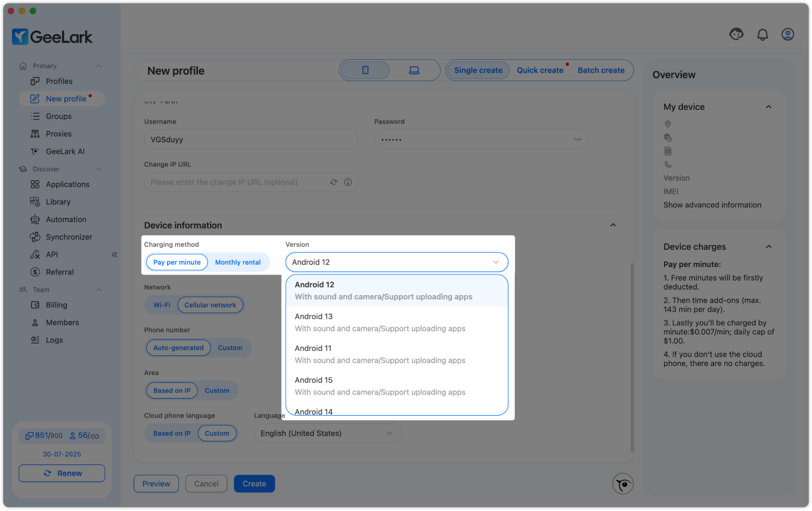The height and width of the screenshot is (511, 812).
Task: Focus the Change IP URL input
Action: [251, 182]
